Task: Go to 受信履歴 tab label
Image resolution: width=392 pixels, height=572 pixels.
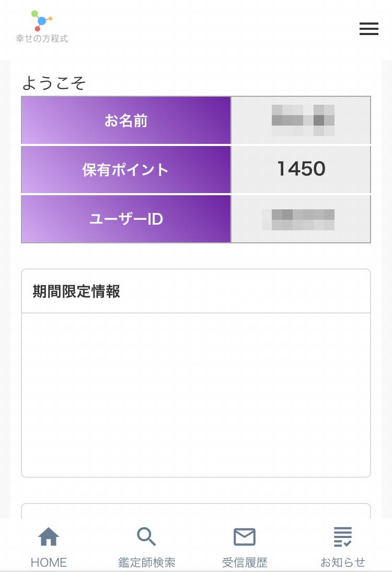Action: [245, 562]
